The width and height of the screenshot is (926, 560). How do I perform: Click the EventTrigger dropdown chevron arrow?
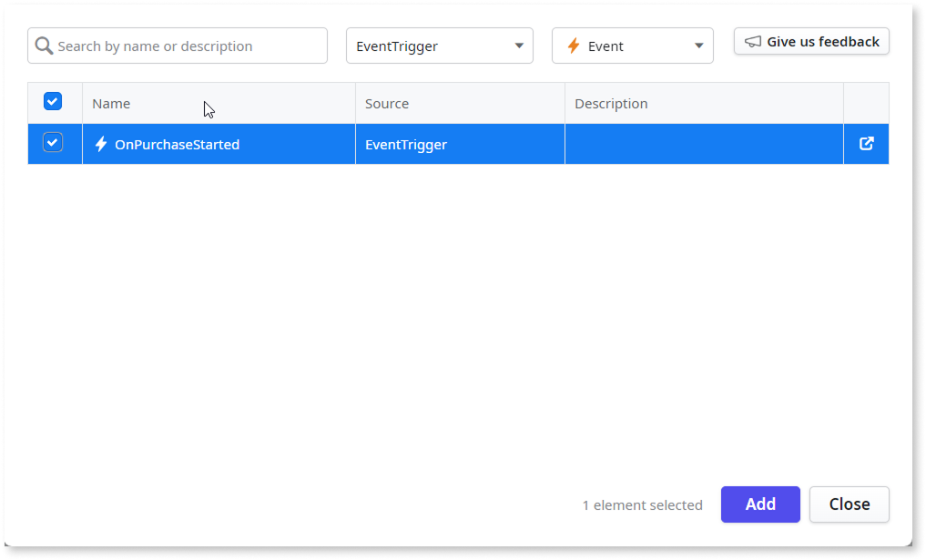tap(519, 45)
